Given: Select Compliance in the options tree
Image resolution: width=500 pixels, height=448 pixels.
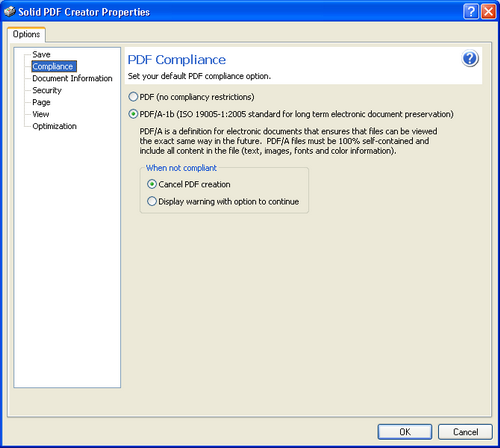Looking at the screenshot, I should (x=54, y=66).
